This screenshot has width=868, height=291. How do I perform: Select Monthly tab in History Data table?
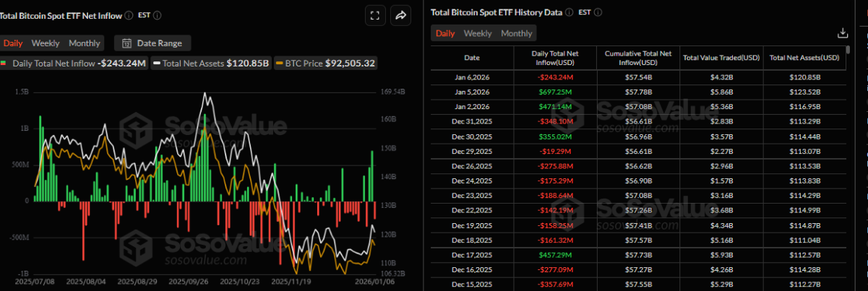[x=516, y=33]
